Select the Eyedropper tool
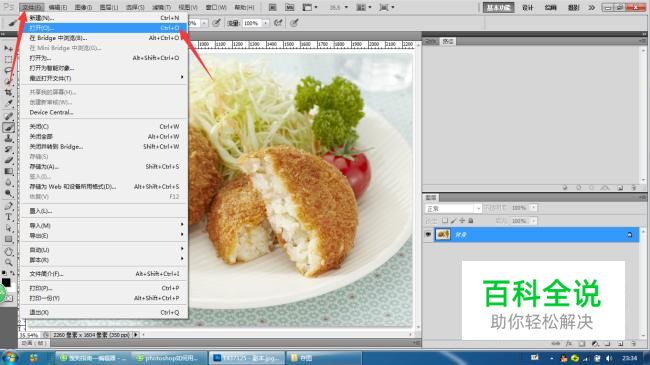The width and height of the screenshot is (650, 365). [x=8, y=104]
